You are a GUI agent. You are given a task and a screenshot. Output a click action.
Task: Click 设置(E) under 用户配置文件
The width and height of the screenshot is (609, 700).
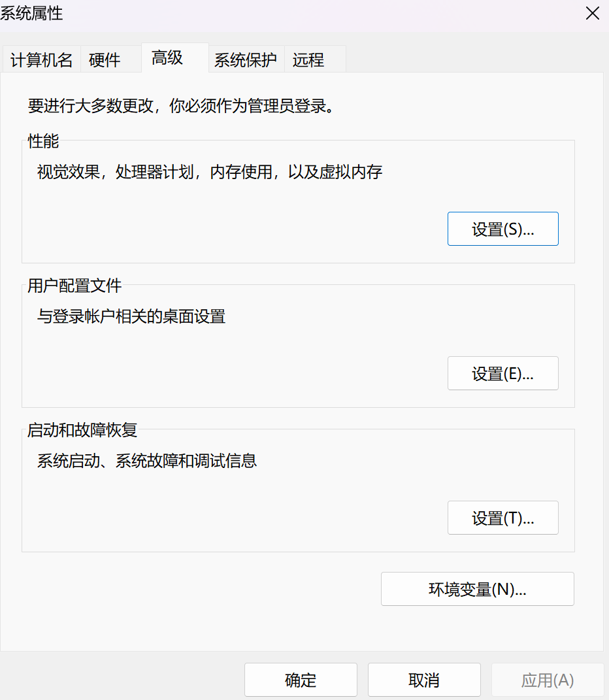coord(502,373)
